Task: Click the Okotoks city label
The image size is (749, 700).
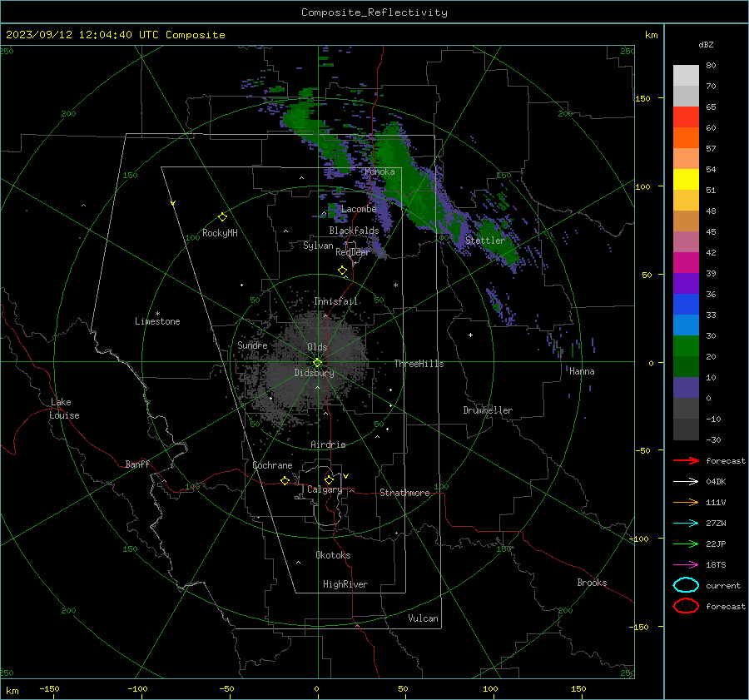Action: click(x=333, y=555)
